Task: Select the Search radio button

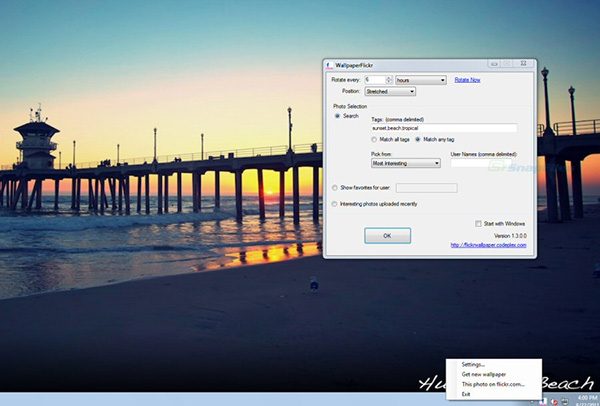Action: click(x=337, y=116)
